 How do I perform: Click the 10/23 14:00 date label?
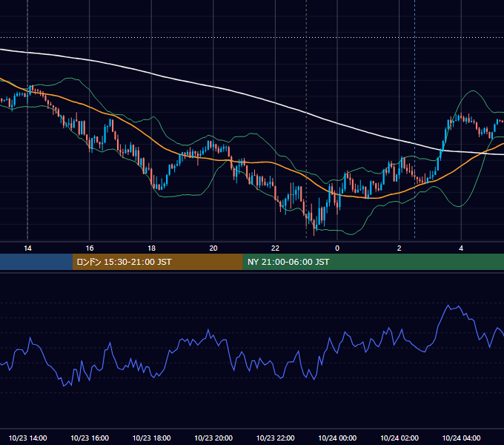pyautogui.click(x=27, y=438)
